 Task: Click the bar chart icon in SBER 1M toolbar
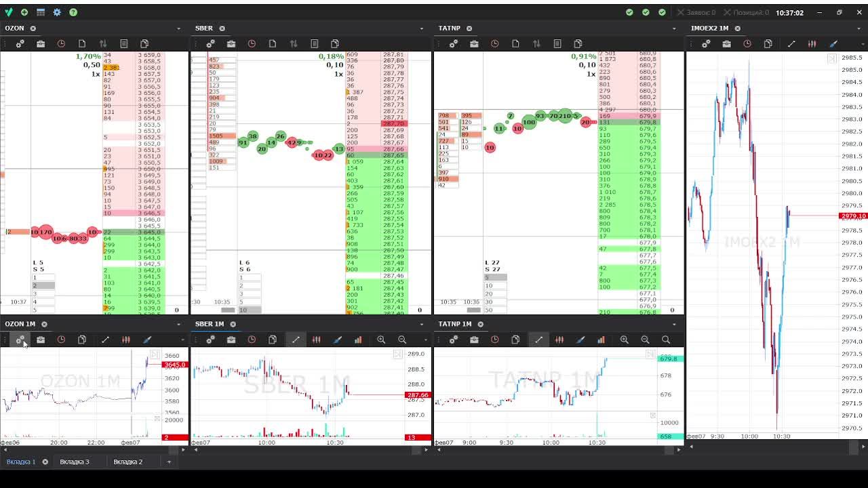pos(358,339)
